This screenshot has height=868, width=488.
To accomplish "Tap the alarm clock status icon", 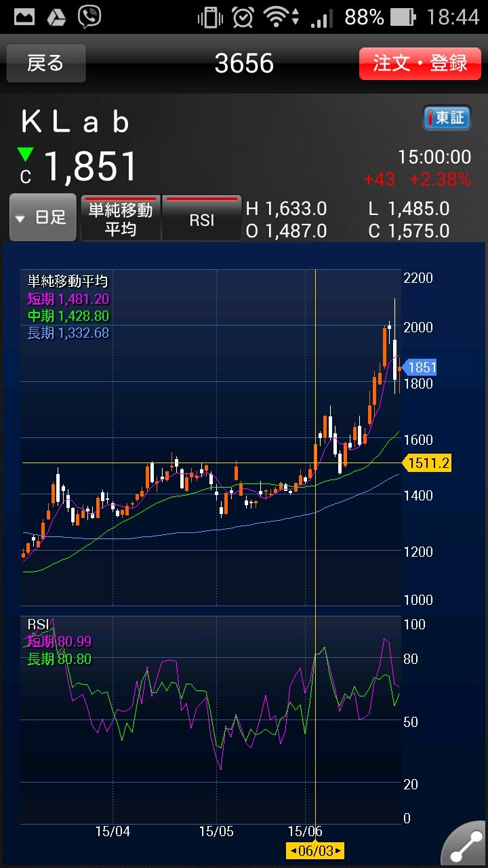I will (x=243, y=17).
